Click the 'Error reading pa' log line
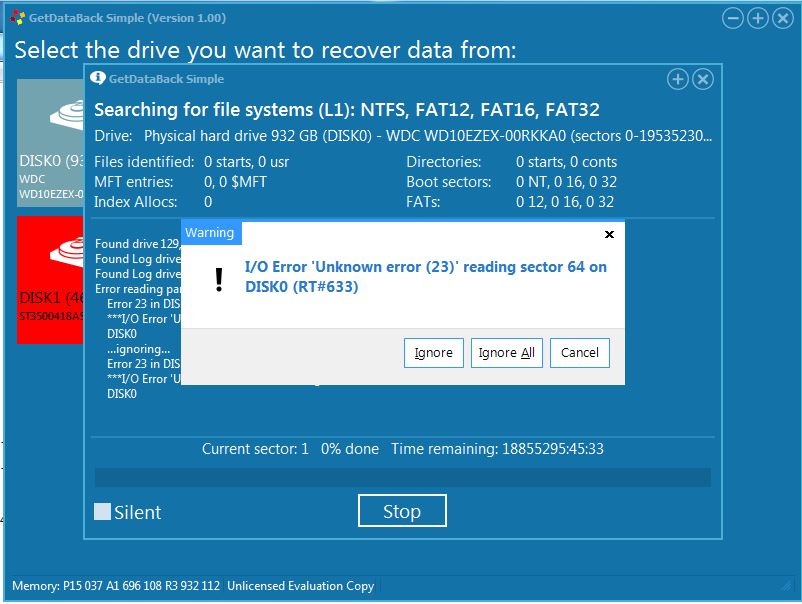The height and width of the screenshot is (604, 802). point(138,289)
